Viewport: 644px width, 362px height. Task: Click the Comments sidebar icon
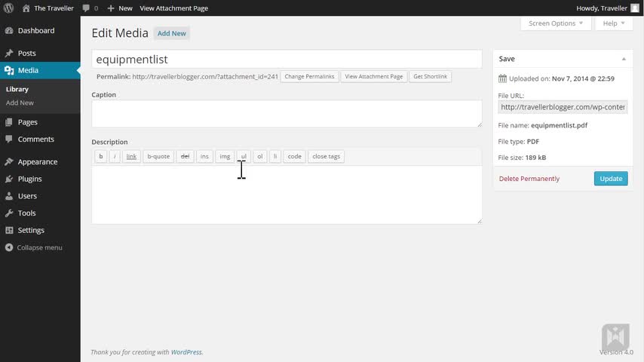pos(9,139)
